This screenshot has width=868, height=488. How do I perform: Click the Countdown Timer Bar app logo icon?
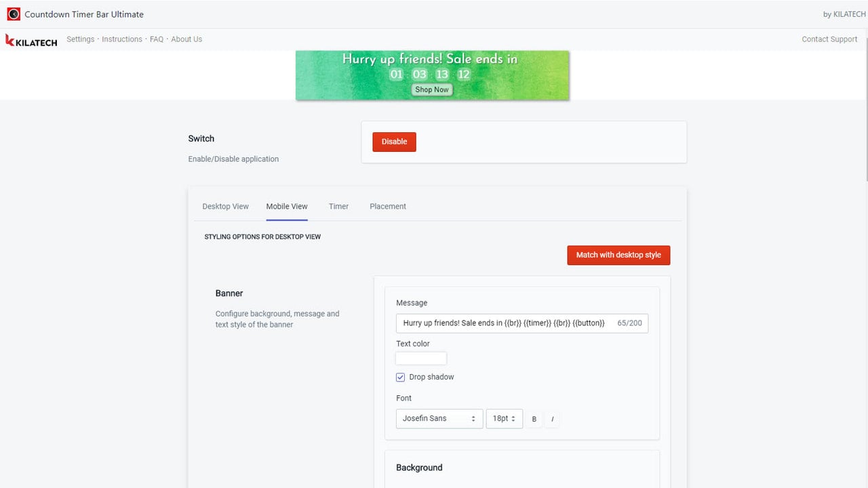(x=14, y=14)
